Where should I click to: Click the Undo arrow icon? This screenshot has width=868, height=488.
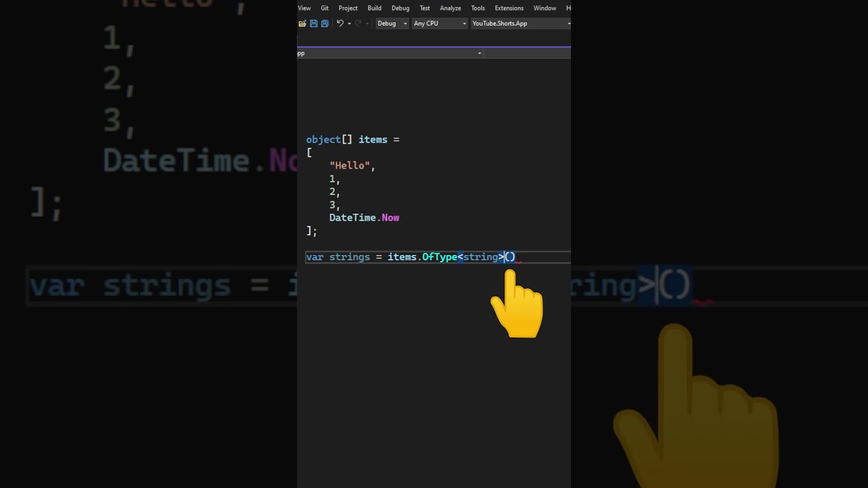tap(340, 23)
